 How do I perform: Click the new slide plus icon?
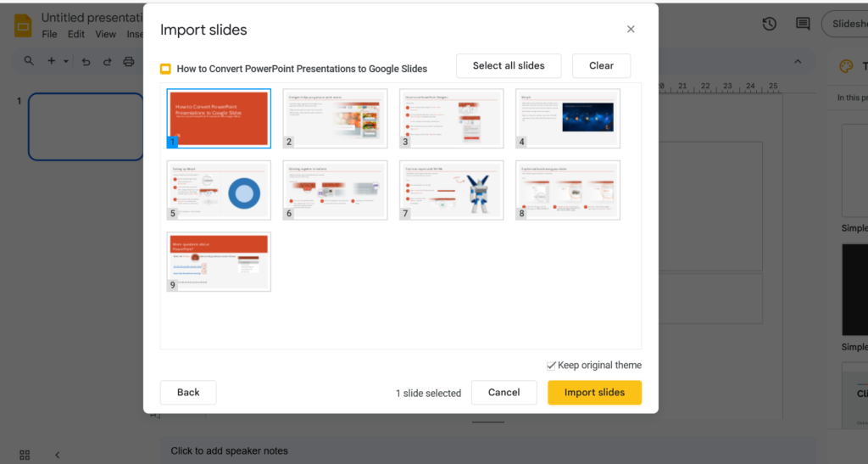[51, 61]
